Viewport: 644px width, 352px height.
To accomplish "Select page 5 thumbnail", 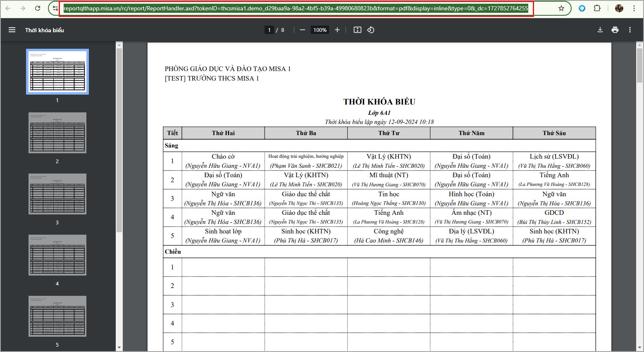I will 57,316.
